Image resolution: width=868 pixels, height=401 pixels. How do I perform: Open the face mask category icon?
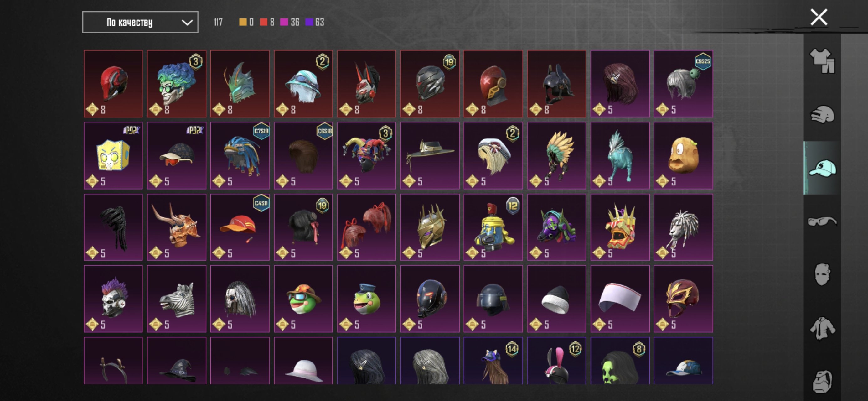tap(822, 274)
